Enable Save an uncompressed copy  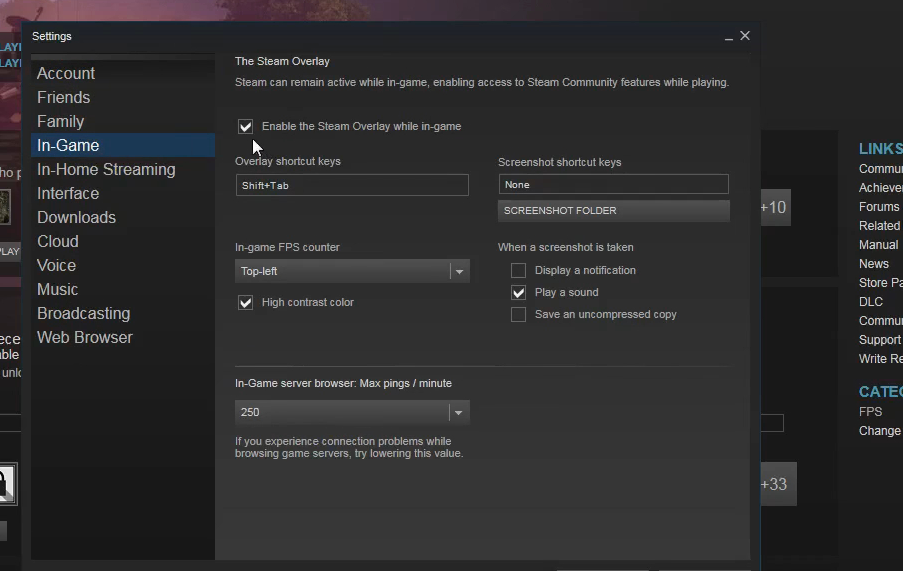pos(518,314)
